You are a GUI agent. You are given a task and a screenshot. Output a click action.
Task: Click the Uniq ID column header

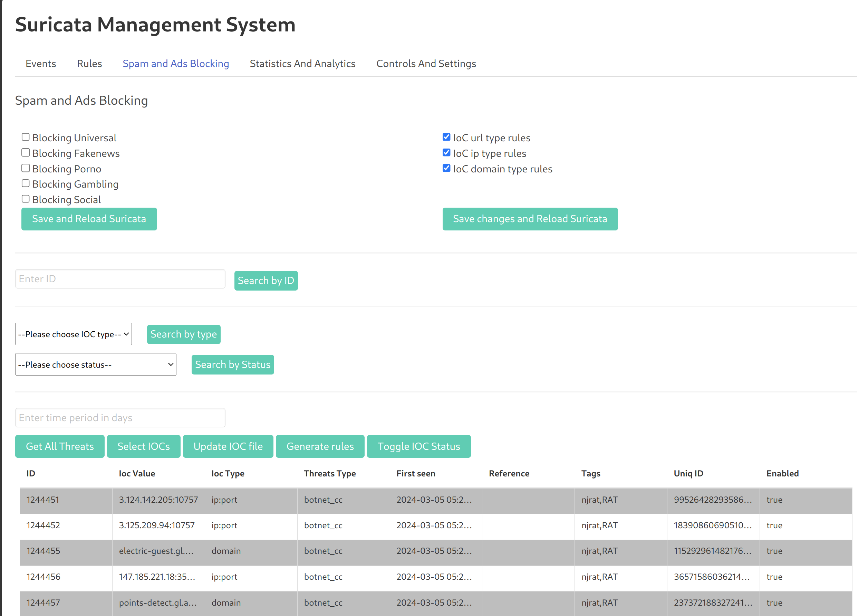point(688,473)
